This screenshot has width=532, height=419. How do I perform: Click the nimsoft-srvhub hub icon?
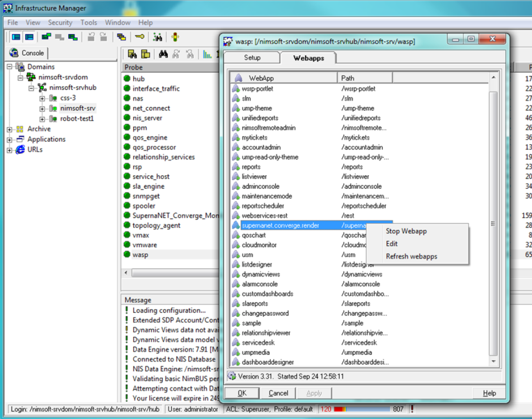coord(42,87)
